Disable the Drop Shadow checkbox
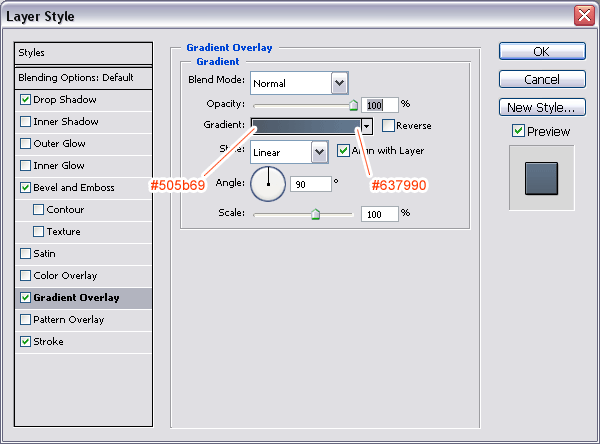600x444 pixels. [25, 100]
